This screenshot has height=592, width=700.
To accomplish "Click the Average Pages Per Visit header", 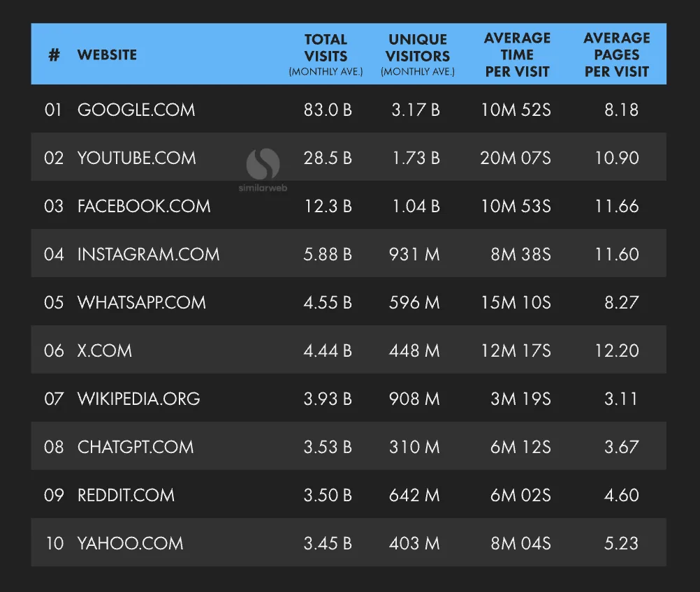I will (x=617, y=54).
